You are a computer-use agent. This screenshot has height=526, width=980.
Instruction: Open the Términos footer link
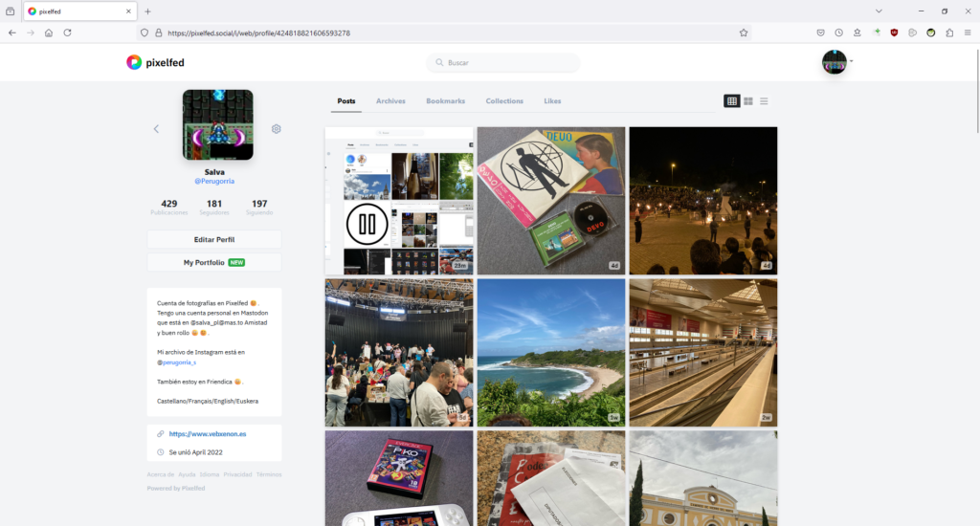(269, 474)
